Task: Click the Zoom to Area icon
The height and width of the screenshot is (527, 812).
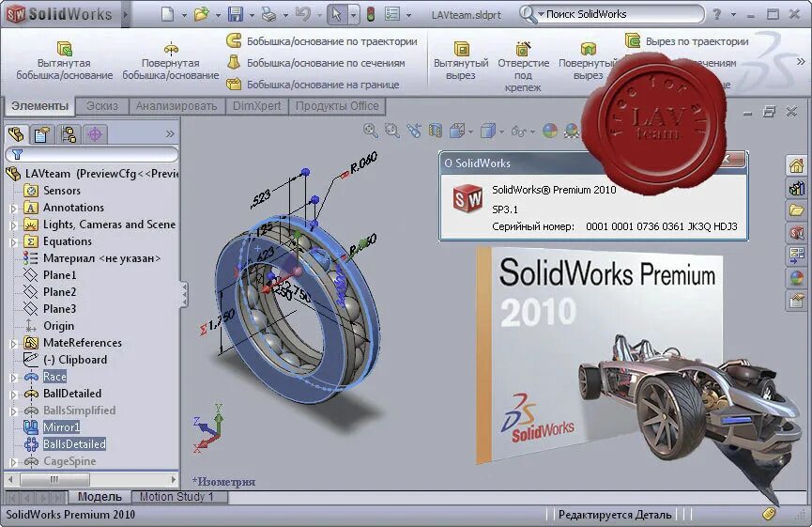Action: pyautogui.click(x=392, y=130)
